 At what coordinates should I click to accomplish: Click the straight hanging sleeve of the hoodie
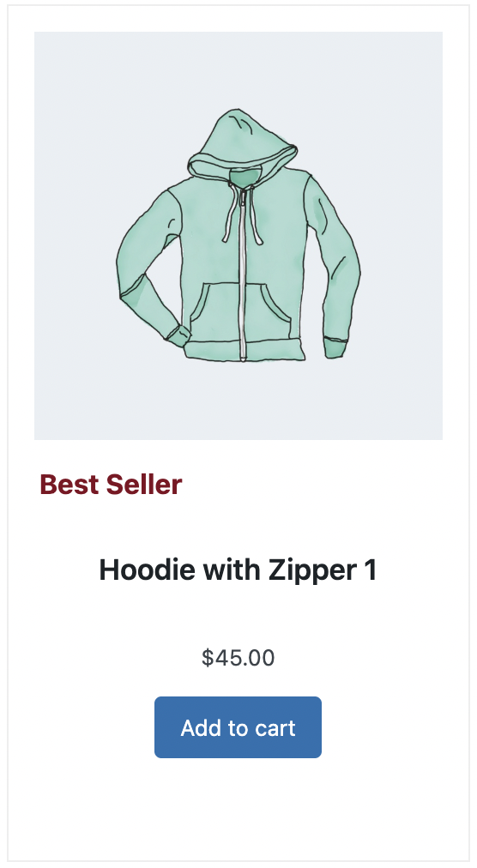click(332, 260)
